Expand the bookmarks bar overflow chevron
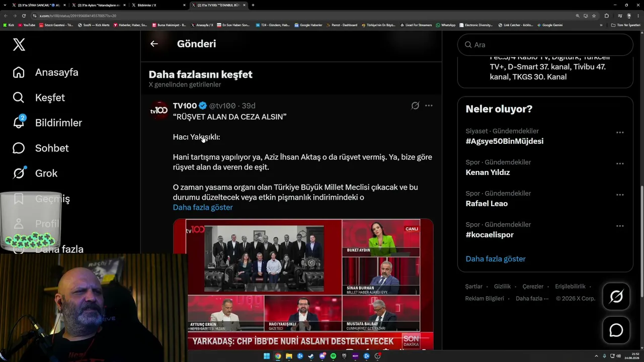644x362 pixels. pos(601,25)
